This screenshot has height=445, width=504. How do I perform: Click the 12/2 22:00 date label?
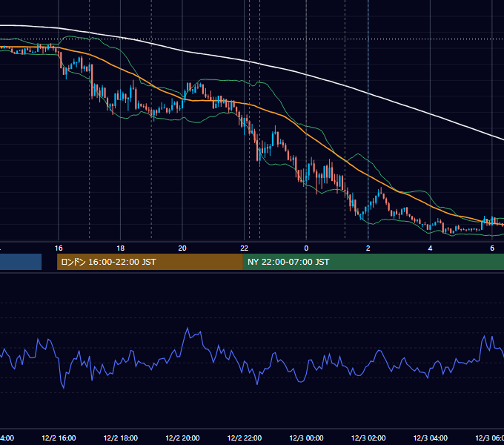[245, 438]
